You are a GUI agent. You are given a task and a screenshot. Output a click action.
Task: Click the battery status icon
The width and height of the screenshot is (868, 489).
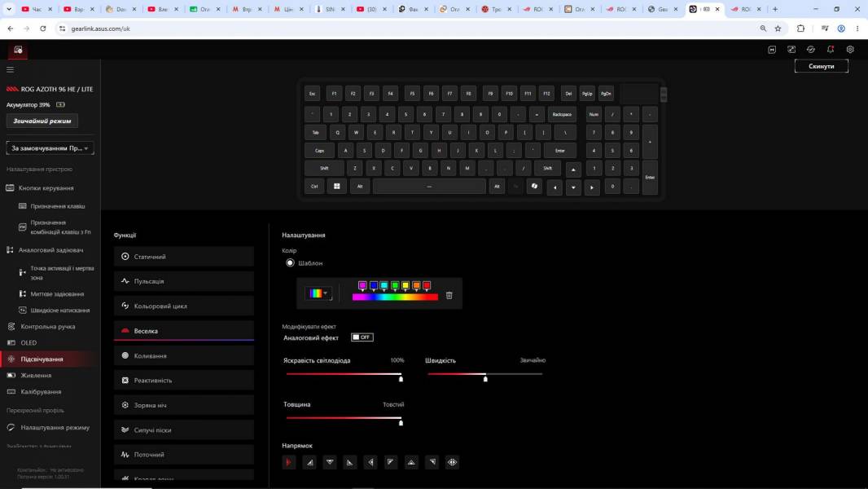point(60,104)
